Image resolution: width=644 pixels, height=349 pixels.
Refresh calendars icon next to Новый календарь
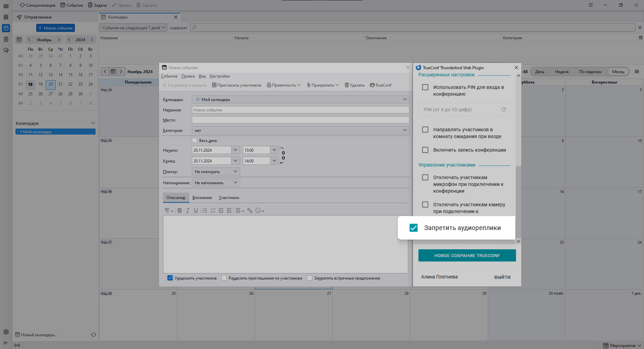pos(94,335)
